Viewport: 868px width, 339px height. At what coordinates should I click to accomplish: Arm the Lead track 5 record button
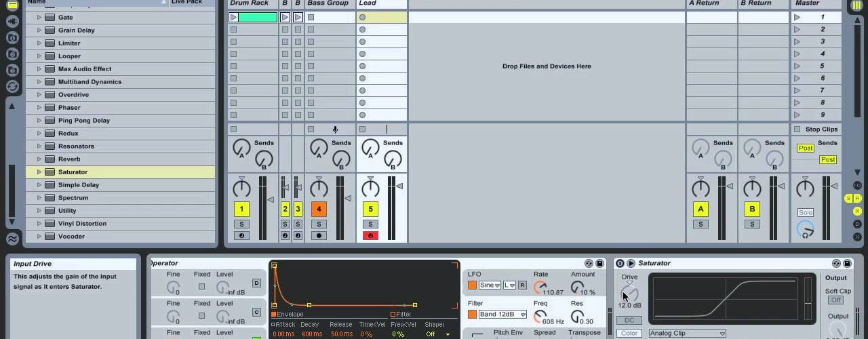[370, 235]
